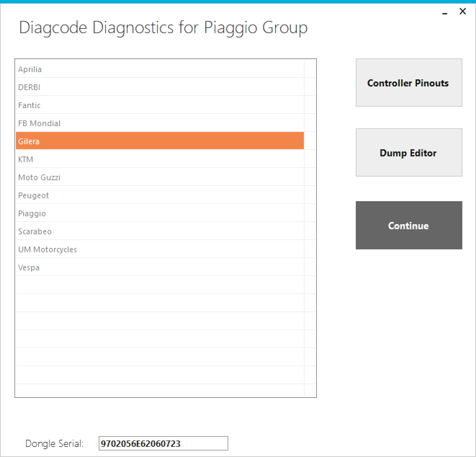Click the highlighted Gilera row
The width and height of the screenshot is (476, 457).
(160, 141)
